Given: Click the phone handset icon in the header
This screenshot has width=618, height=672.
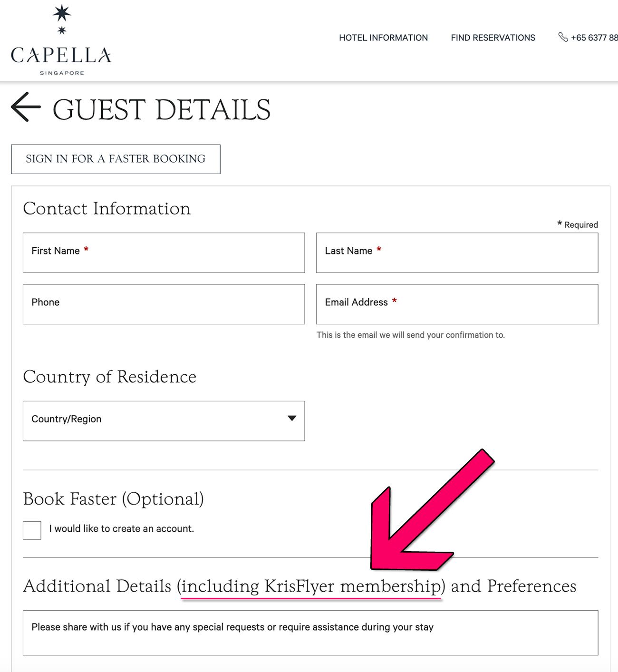Looking at the screenshot, I should point(563,37).
